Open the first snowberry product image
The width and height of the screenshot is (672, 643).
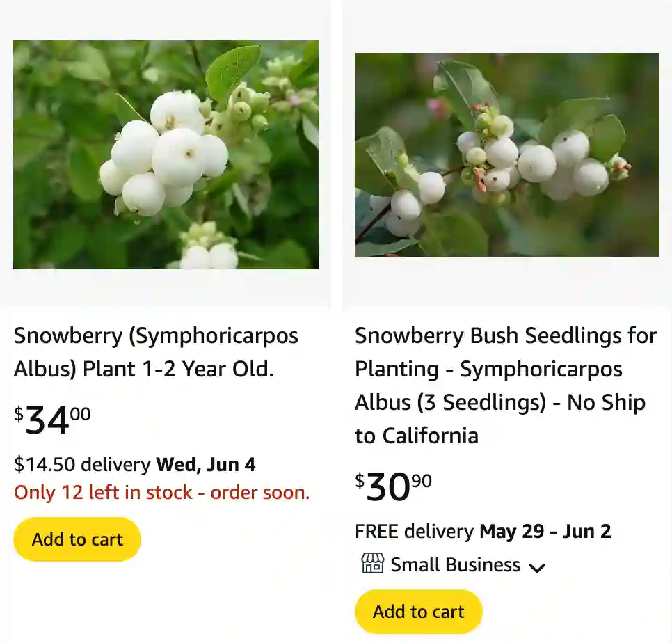point(166,154)
